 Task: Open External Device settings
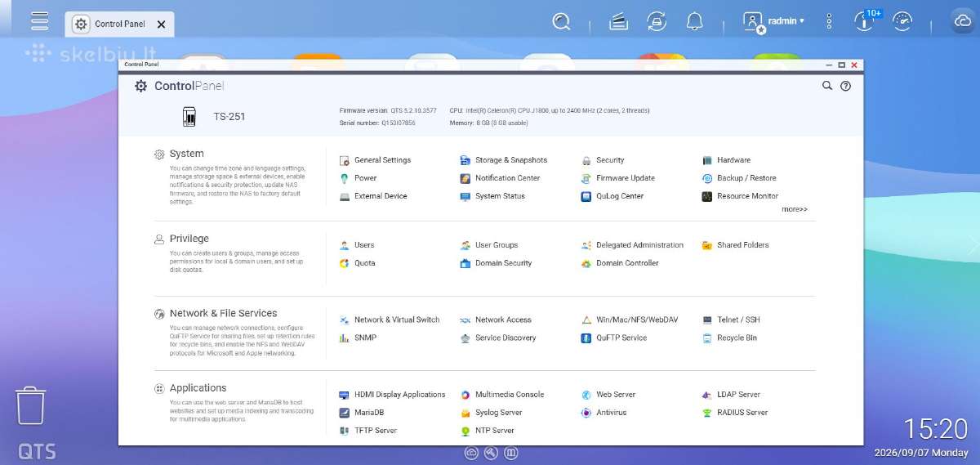coord(373,196)
